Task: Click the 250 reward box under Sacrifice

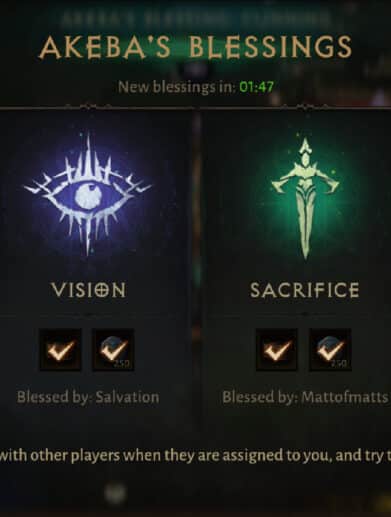Action: point(330,350)
